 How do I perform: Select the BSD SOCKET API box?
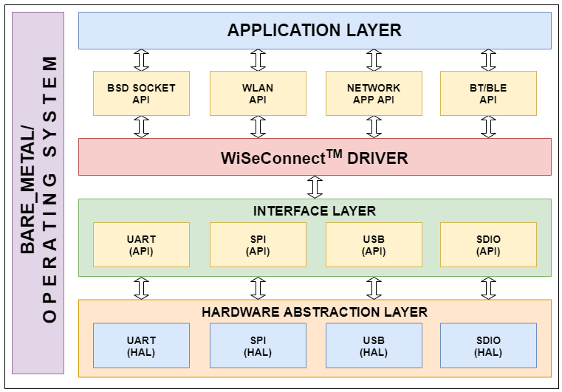[141, 94]
